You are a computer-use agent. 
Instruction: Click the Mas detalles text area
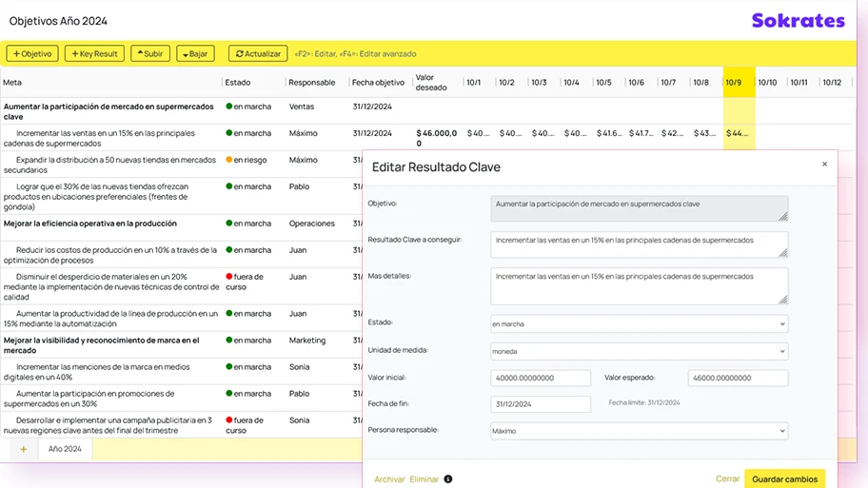click(639, 286)
